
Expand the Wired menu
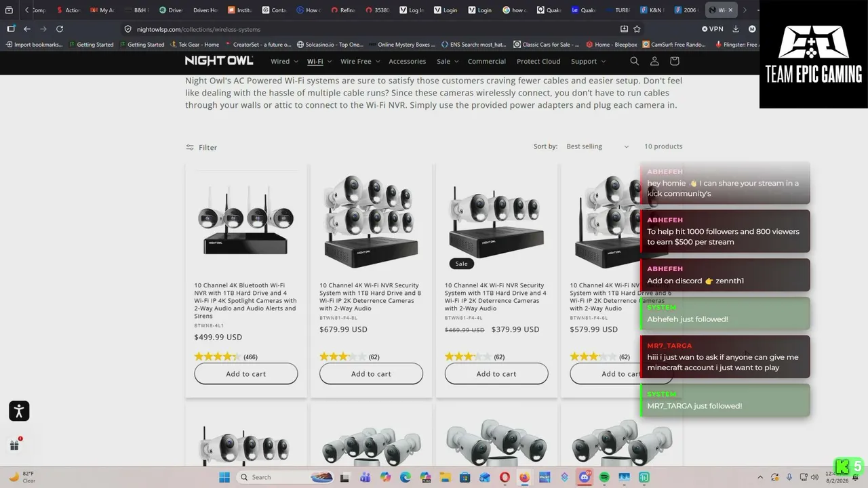click(x=285, y=61)
